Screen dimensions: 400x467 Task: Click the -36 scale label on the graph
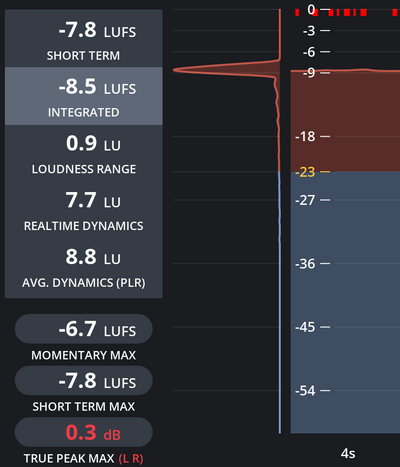305,264
